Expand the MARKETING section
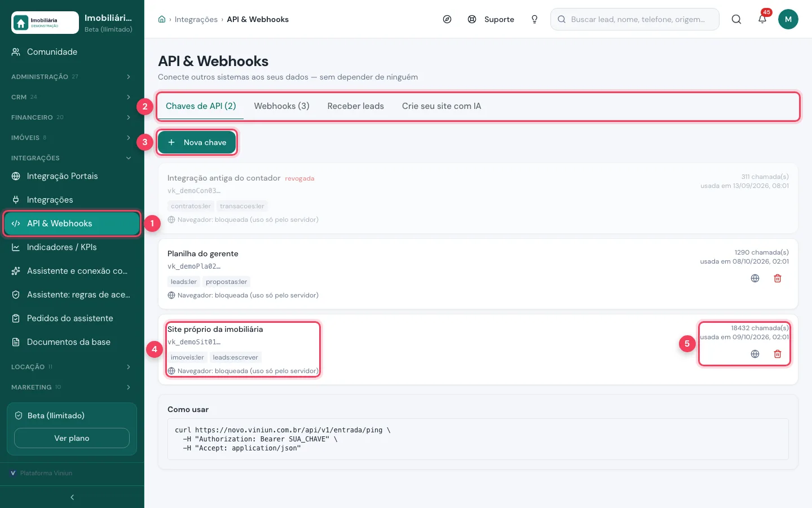812x508 pixels. [72, 387]
